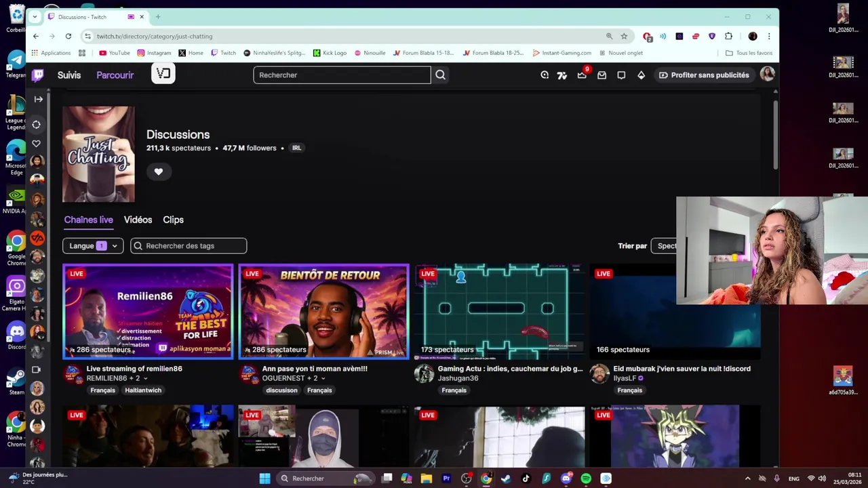
Task: Click Profiter sans publicités button
Action: click(x=704, y=75)
